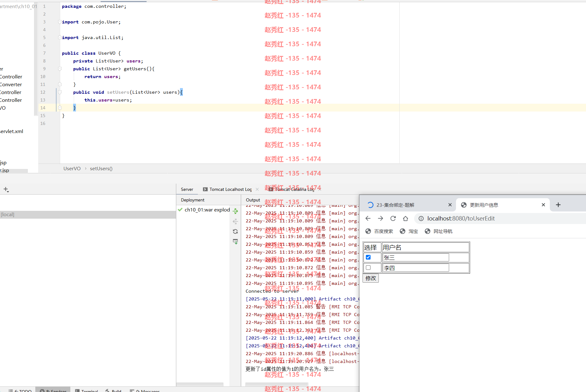This screenshot has height=392, width=586.
Task: Click the 张三 username input field
Action: [x=416, y=257]
